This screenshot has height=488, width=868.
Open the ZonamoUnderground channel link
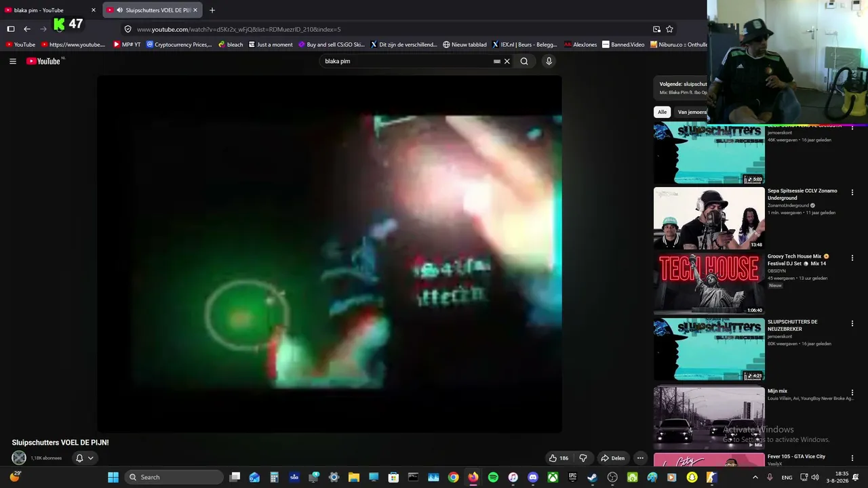788,205
